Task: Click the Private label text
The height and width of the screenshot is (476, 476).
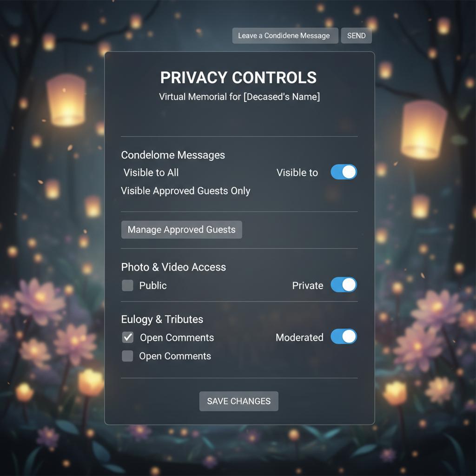Action: [x=308, y=285]
